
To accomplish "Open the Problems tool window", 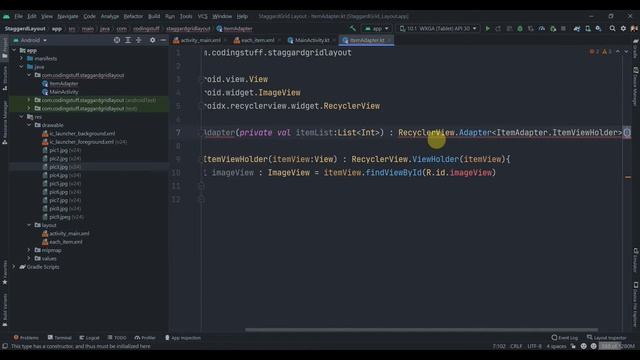I will pyautogui.click(x=26, y=338).
